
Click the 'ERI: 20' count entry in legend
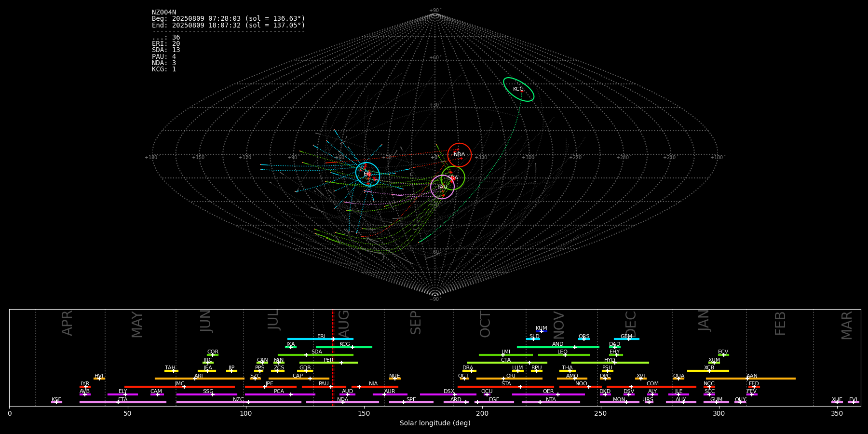[x=166, y=44]
